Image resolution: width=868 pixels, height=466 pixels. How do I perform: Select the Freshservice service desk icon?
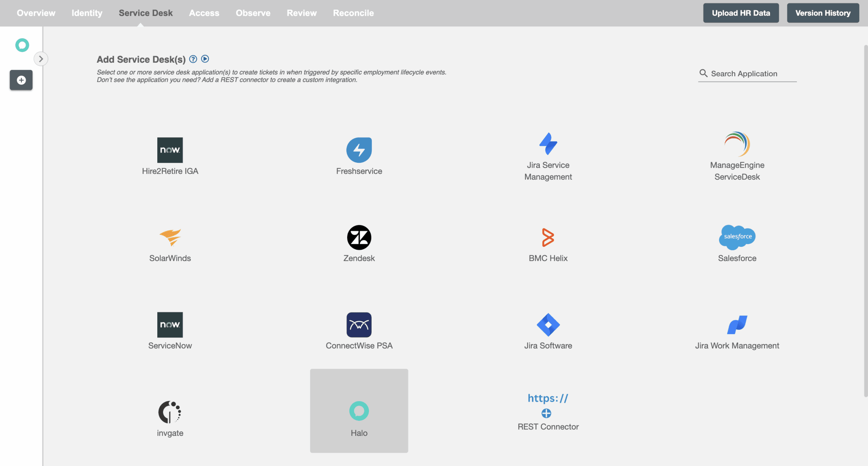359,150
